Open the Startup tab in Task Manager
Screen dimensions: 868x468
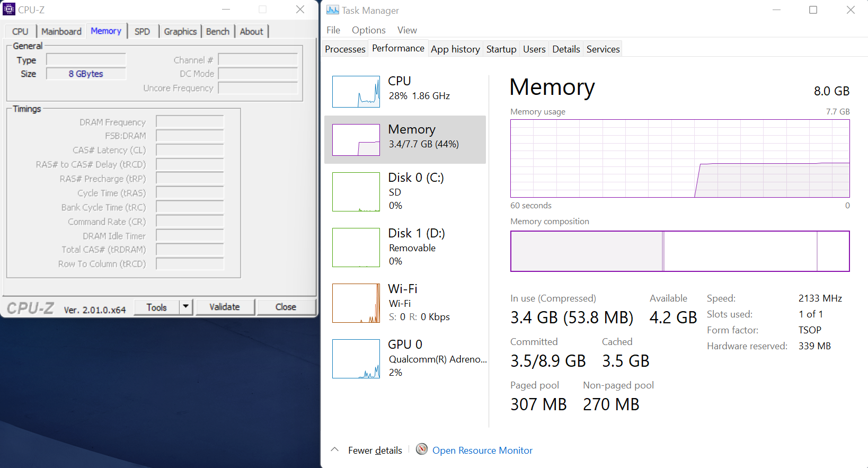[x=501, y=49]
